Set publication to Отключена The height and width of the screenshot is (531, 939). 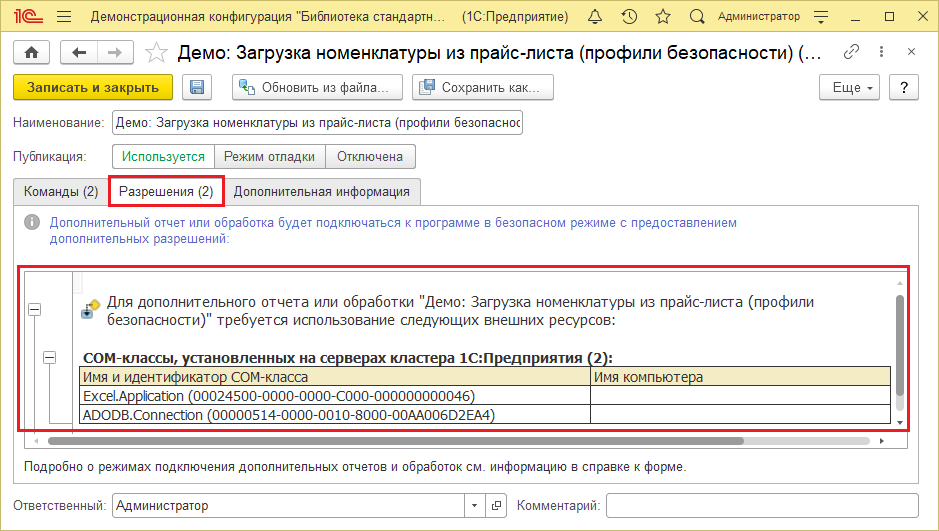(370, 157)
